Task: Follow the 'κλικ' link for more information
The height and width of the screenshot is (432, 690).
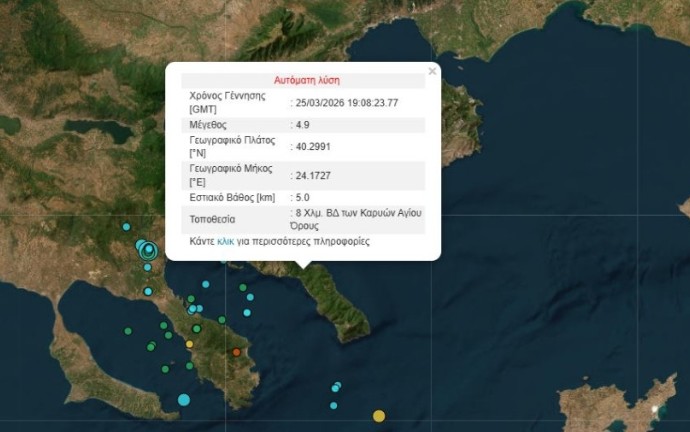Action: pos(225,242)
